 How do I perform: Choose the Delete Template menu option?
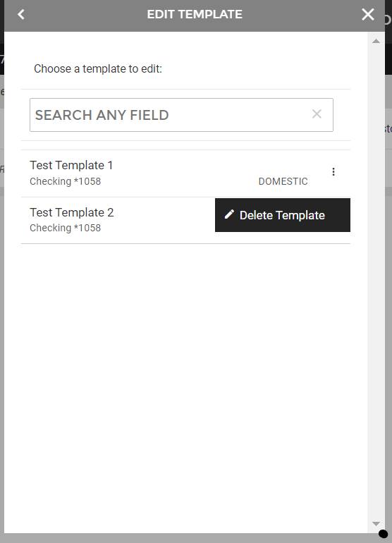pos(283,215)
